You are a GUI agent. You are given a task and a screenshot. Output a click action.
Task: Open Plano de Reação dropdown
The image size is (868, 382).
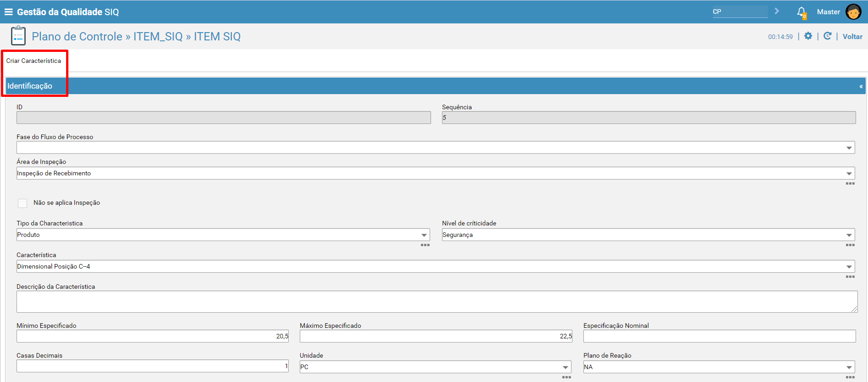pos(719,367)
